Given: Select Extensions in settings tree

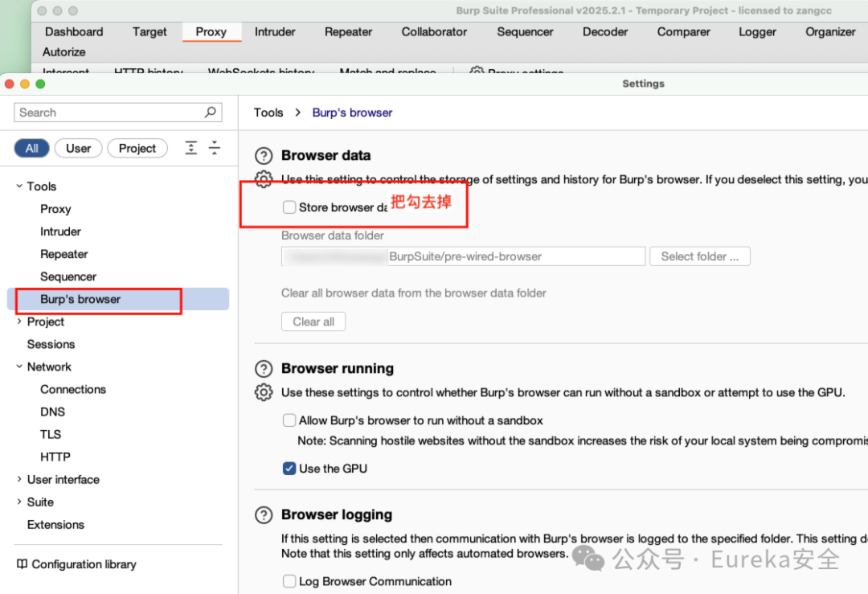Looking at the screenshot, I should (55, 525).
